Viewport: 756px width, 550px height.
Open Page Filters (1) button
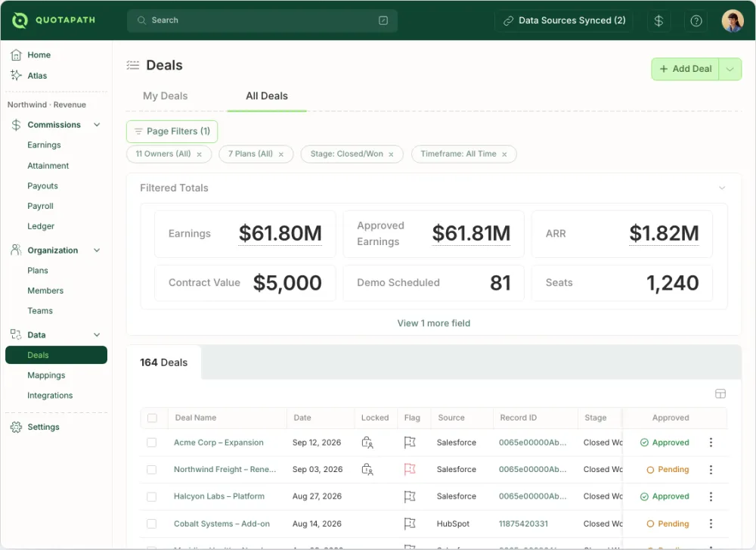pos(172,131)
